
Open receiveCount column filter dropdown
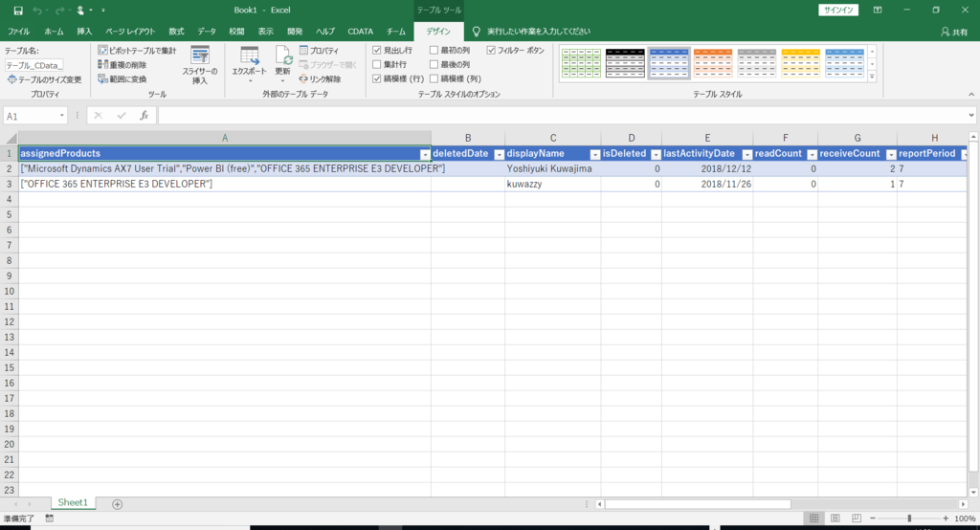[891, 154]
